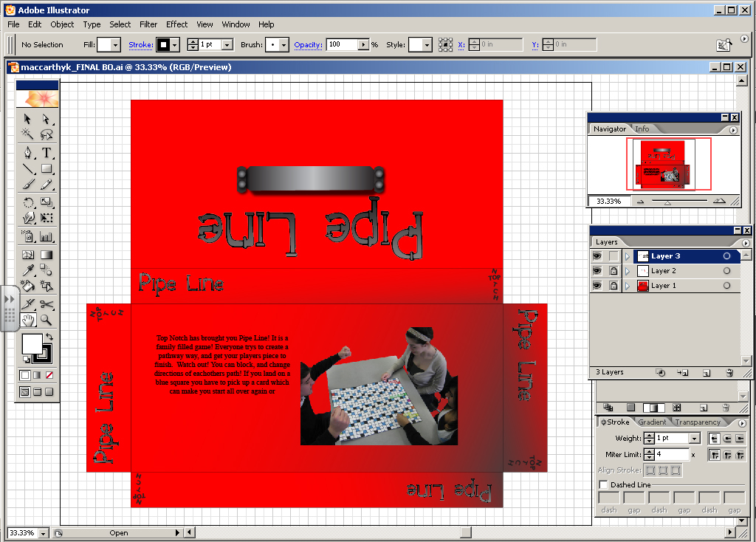This screenshot has height=542, width=756.
Task: Unlock Layer 1 via lock icon
Action: click(x=614, y=286)
